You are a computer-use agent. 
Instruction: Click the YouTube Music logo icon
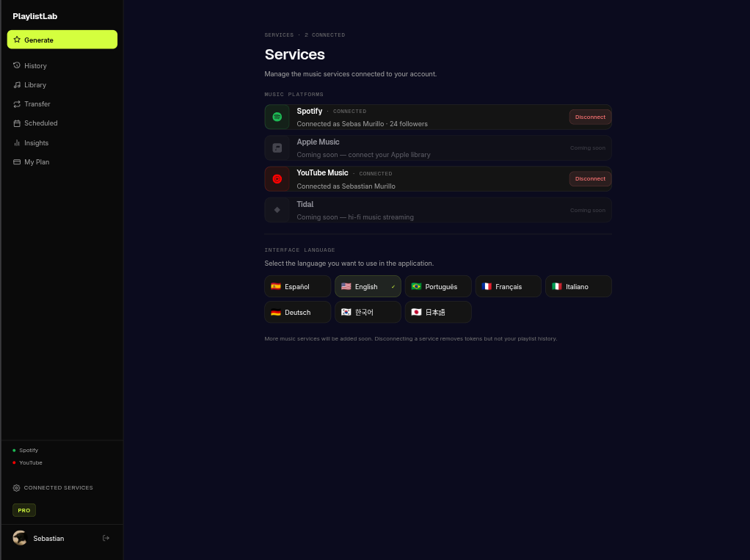(277, 179)
